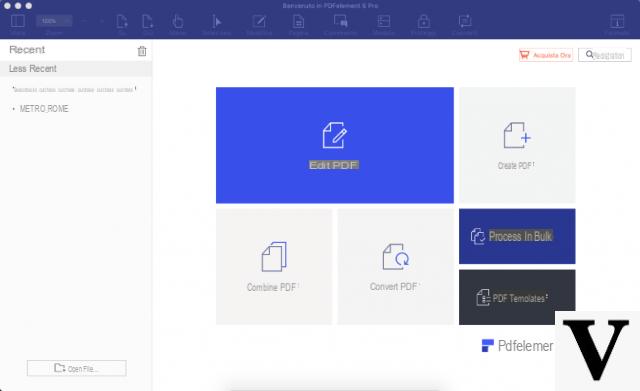
Task: Clear recent list with trash icon
Action: 142,51
